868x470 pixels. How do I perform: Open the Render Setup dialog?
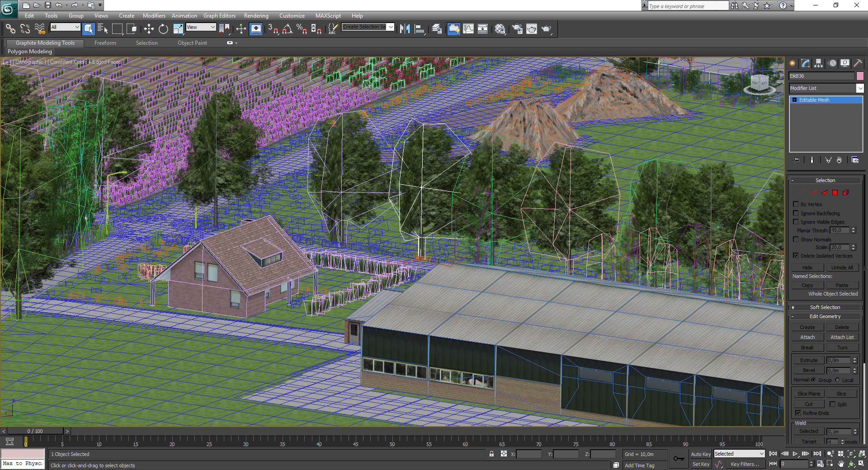click(517, 29)
